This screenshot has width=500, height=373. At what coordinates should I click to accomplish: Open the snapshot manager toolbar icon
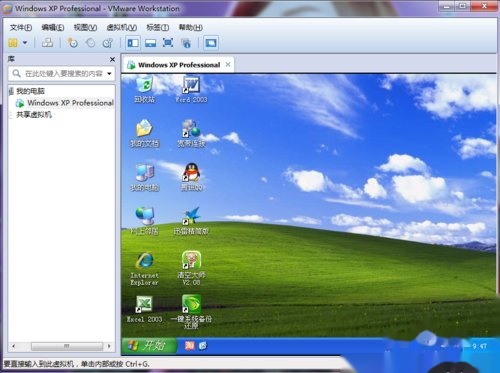tap(108, 43)
